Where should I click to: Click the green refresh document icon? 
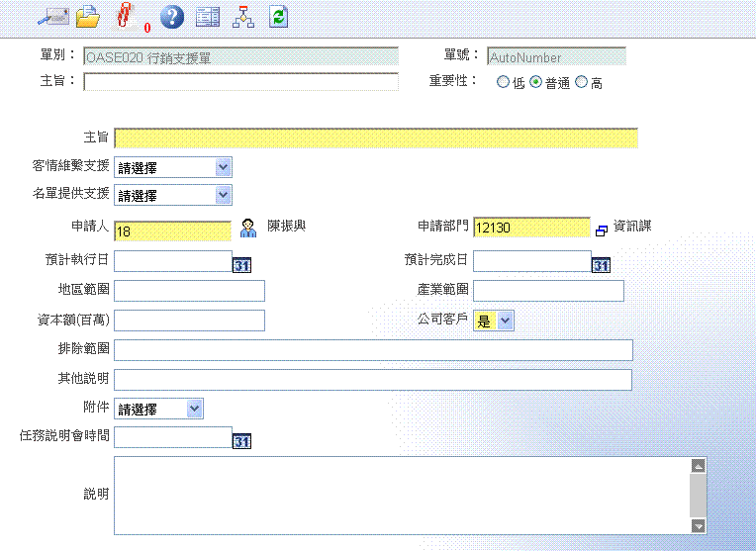point(278,16)
